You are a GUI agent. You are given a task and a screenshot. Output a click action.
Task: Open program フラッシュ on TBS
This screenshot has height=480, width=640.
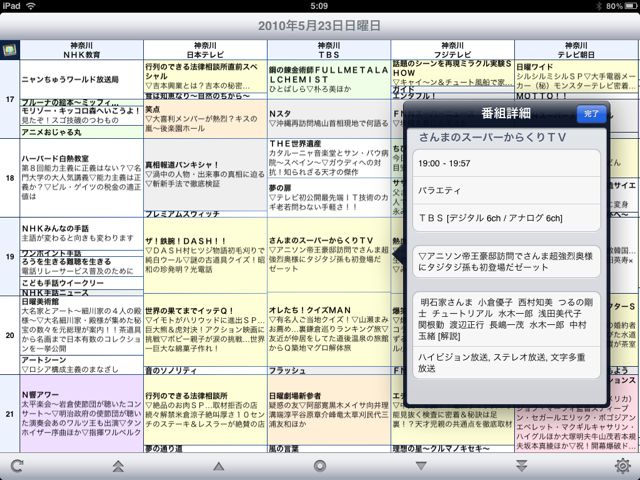point(329,371)
